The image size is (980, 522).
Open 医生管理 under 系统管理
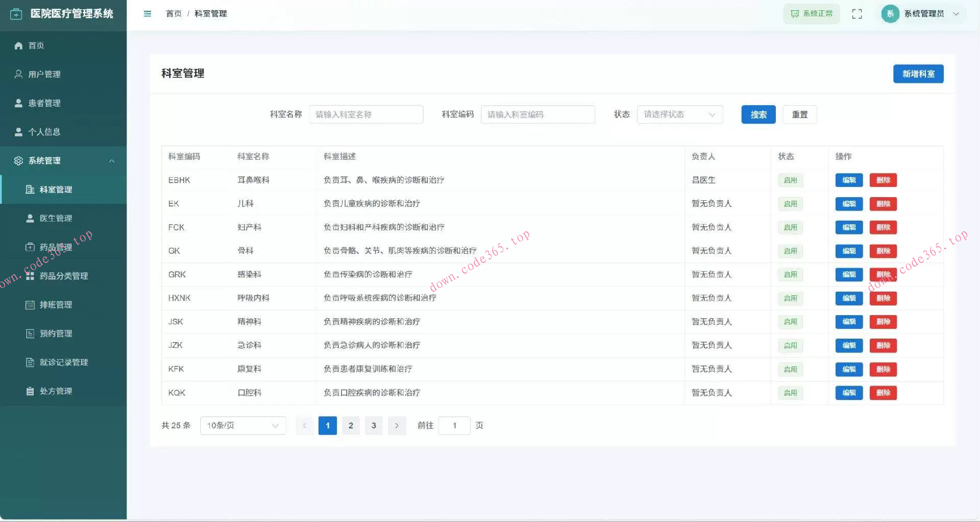pyautogui.click(x=55, y=218)
